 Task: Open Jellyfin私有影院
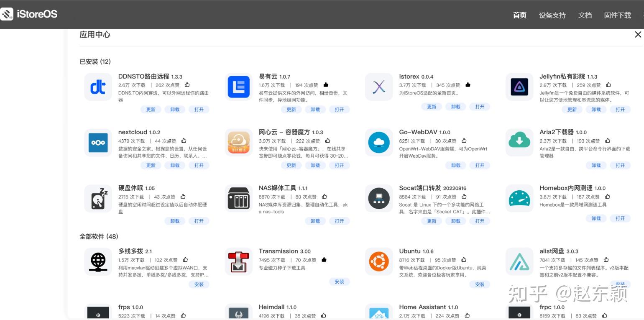[x=620, y=110]
